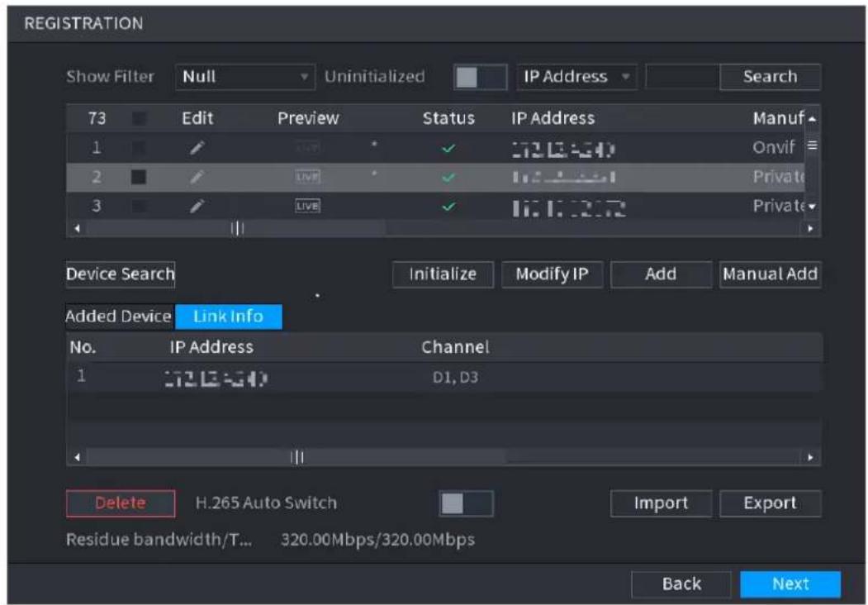Click the Manual Add button
Viewport: 868px width, 605px height.
pyautogui.click(x=770, y=274)
